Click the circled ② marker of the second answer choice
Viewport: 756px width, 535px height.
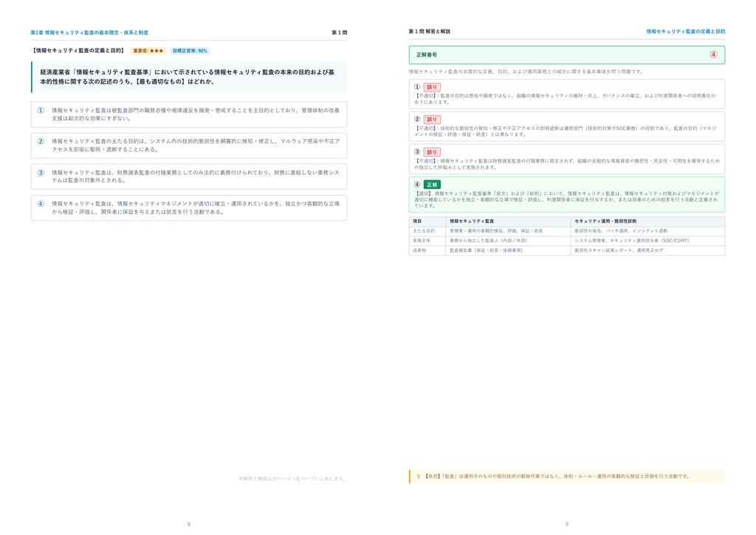41,141
